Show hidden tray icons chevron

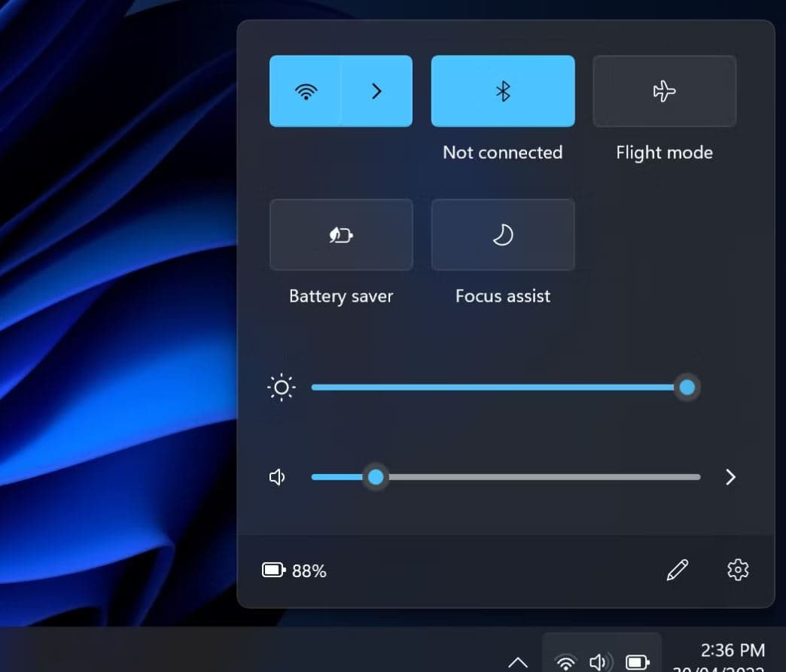pyautogui.click(x=517, y=662)
